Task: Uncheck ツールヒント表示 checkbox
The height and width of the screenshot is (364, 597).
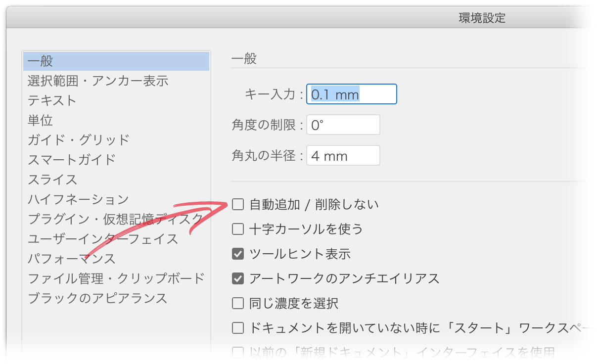Action: tap(238, 254)
